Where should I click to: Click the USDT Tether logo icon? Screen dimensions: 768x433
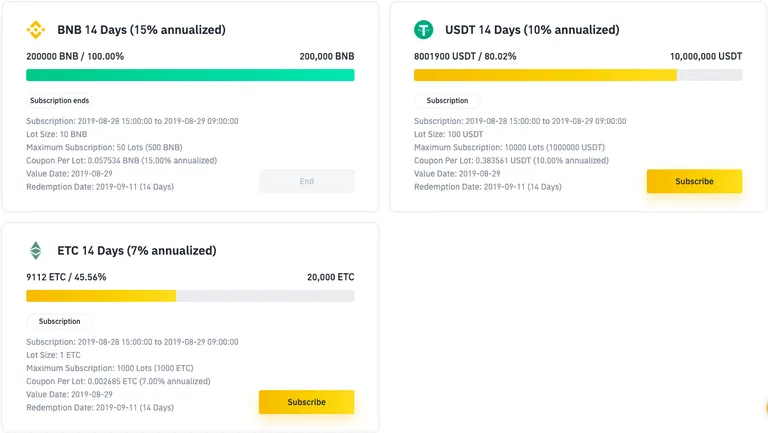point(423,30)
